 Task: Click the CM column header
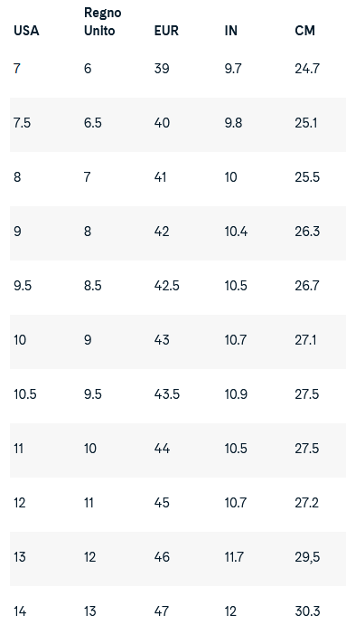coord(304,31)
